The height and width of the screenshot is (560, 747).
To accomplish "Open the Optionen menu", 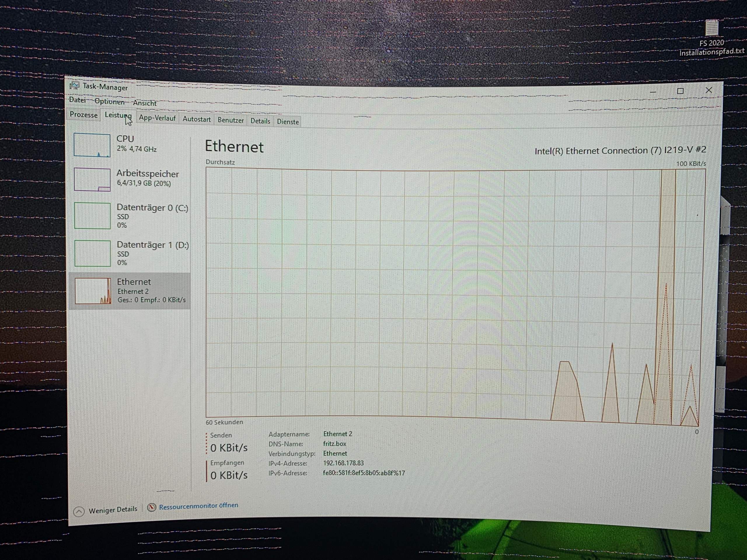I will pos(110,101).
